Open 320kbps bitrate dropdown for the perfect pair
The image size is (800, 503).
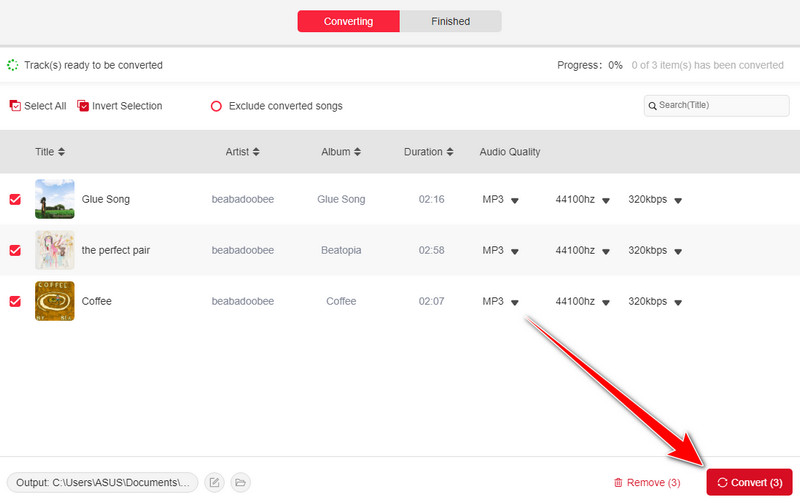point(677,251)
